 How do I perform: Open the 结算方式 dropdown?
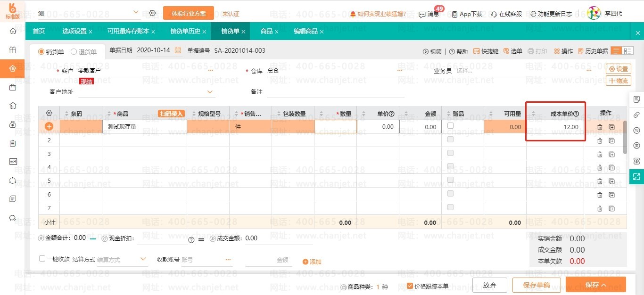(144, 259)
